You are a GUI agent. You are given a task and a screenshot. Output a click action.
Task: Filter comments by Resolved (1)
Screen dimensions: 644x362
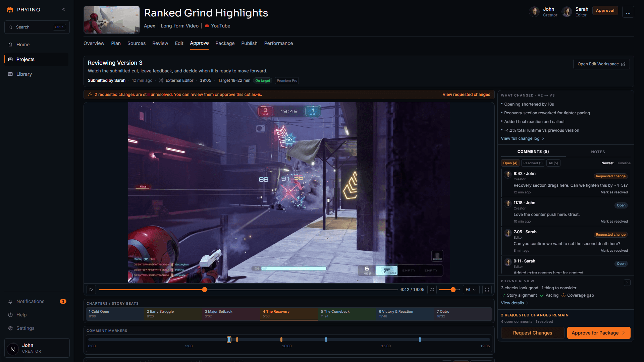point(533,163)
